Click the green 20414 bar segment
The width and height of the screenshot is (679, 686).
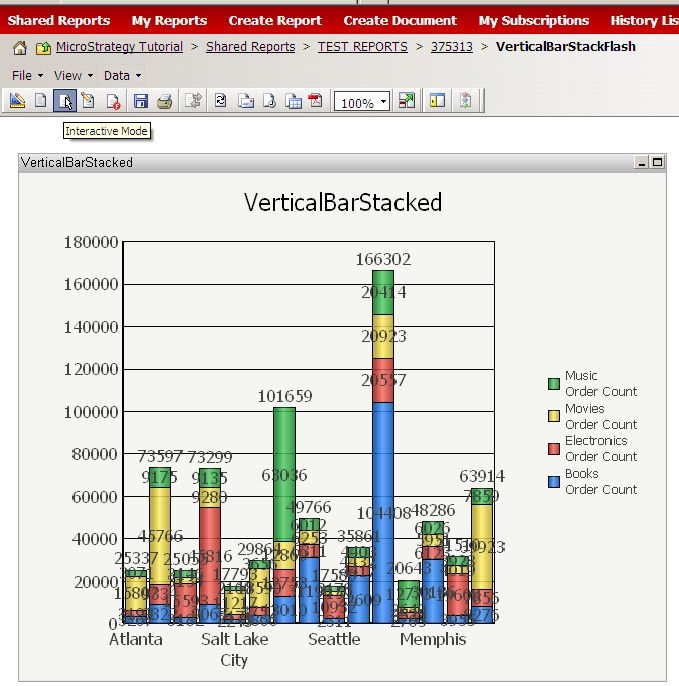coord(383,293)
